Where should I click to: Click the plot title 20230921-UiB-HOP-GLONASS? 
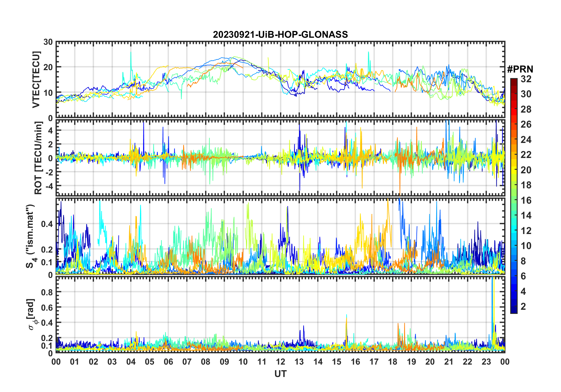(280, 35)
